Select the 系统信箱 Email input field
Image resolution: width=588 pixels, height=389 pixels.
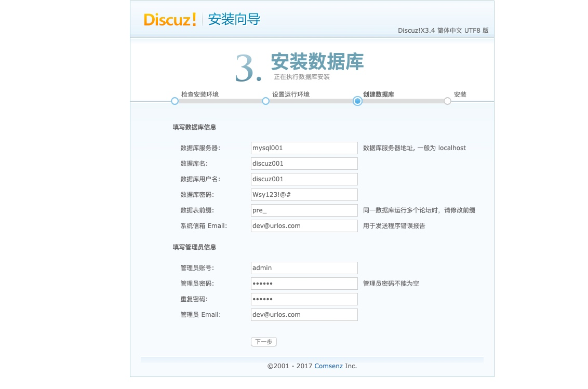click(x=304, y=225)
